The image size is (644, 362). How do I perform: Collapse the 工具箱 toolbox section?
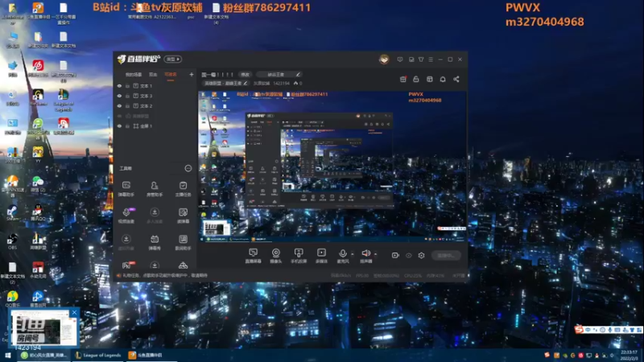pos(188,168)
